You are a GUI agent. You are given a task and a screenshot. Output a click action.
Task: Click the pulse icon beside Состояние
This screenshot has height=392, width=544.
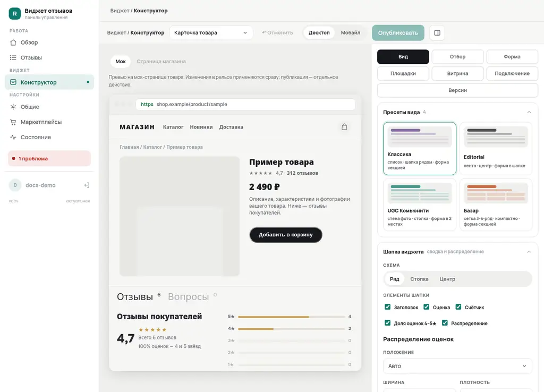tap(13, 138)
